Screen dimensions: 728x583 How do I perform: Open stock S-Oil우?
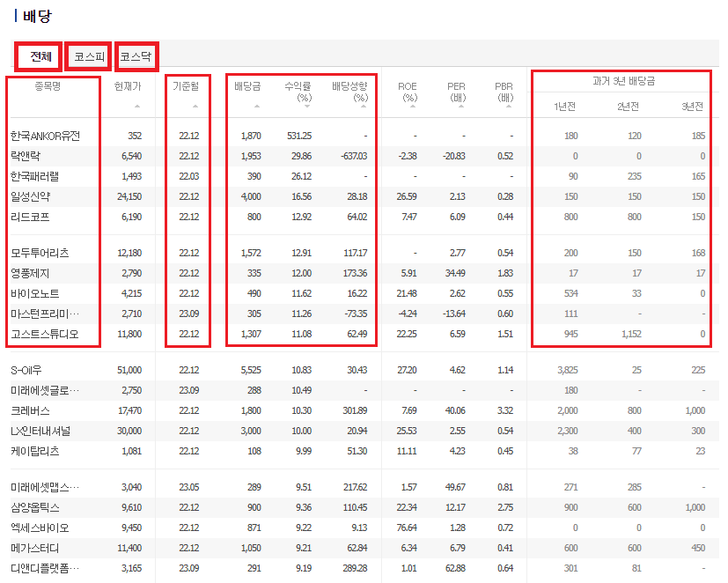click(x=26, y=370)
